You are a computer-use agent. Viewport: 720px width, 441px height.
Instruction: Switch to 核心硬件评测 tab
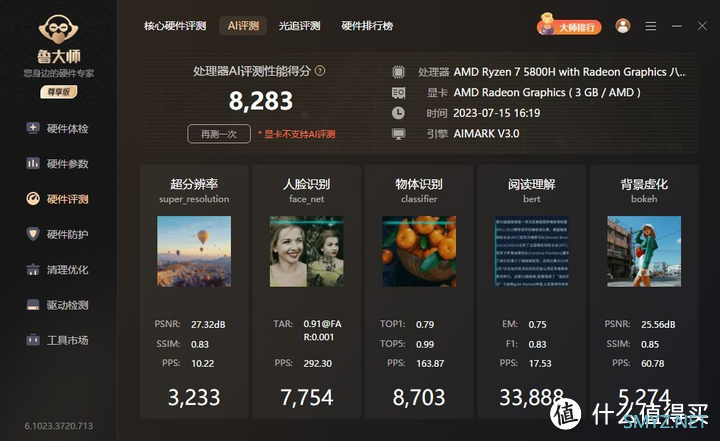point(174,26)
